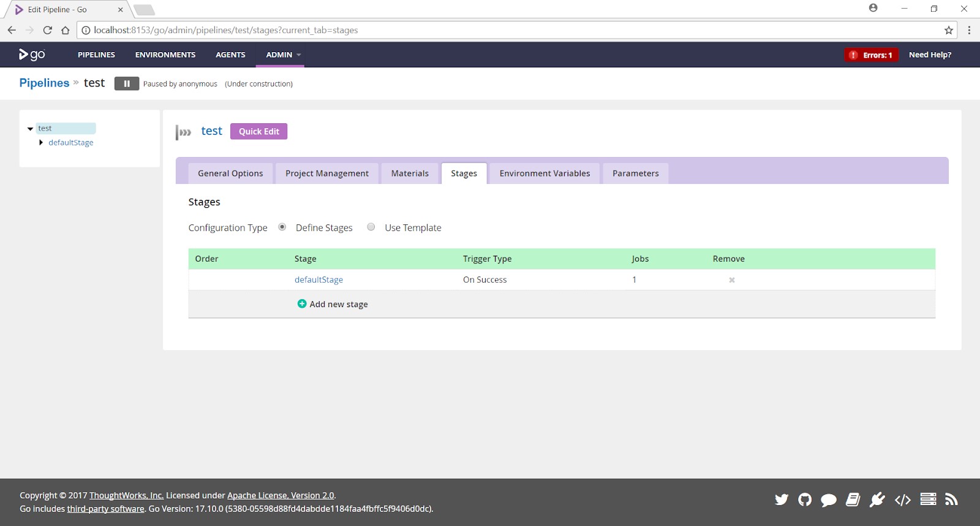The width and height of the screenshot is (980, 526).
Task: Collapse the test pipeline tree node
Action: (30, 129)
